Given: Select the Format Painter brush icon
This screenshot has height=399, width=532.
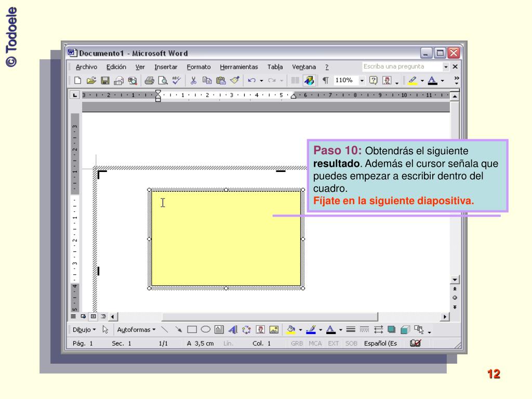Looking at the screenshot, I should pyautogui.click(x=235, y=81).
